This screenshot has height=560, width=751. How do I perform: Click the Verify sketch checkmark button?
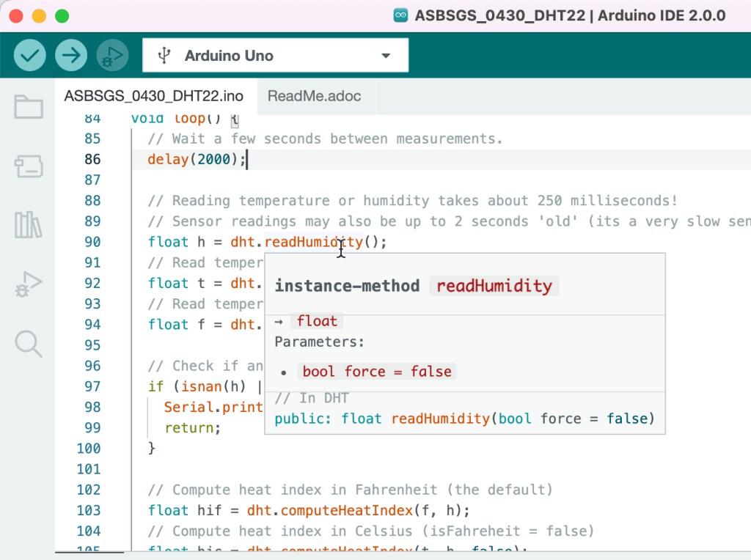click(29, 55)
